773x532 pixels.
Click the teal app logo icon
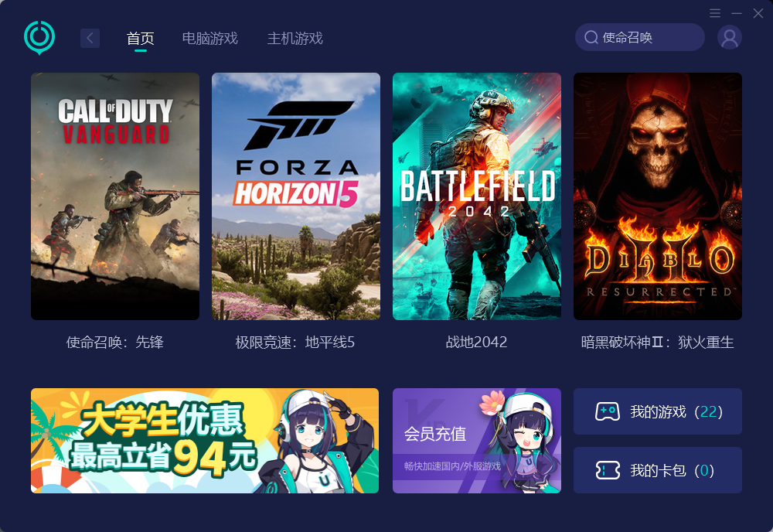(x=39, y=37)
